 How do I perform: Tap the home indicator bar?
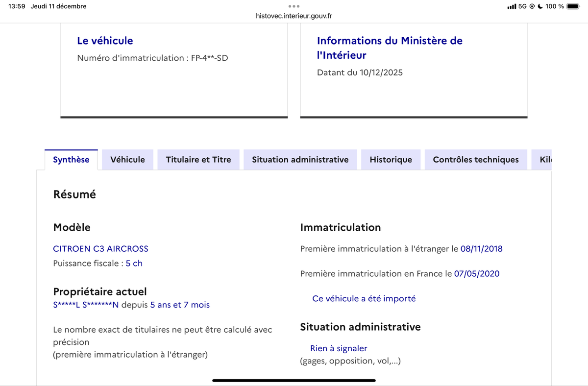pos(294,380)
